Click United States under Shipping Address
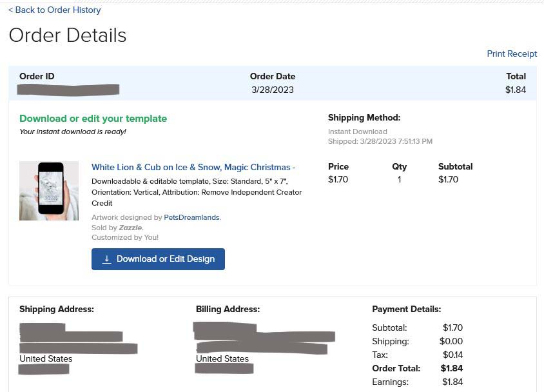The width and height of the screenshot is (544, 392). [46, 358]
